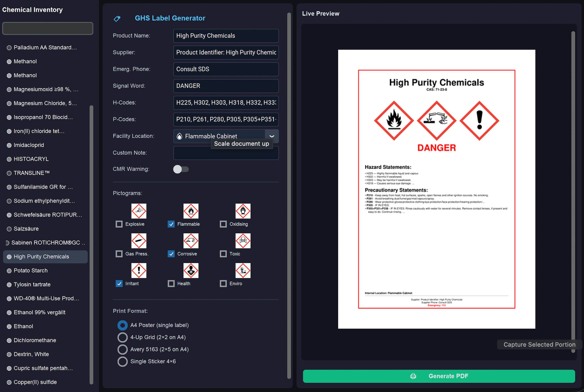The image size is (584, 392).
Task: Click the Enviro environmental hazard pictogram
Action: (x=243, y=270)
